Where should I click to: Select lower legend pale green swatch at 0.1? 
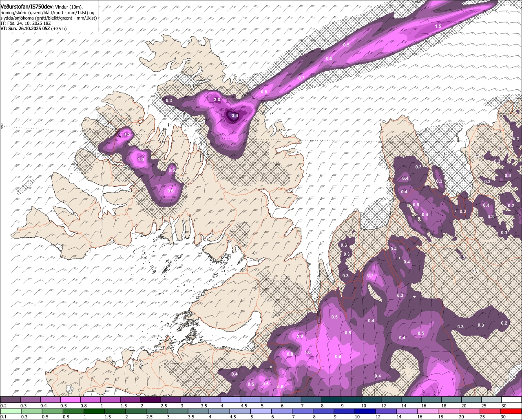10,411
